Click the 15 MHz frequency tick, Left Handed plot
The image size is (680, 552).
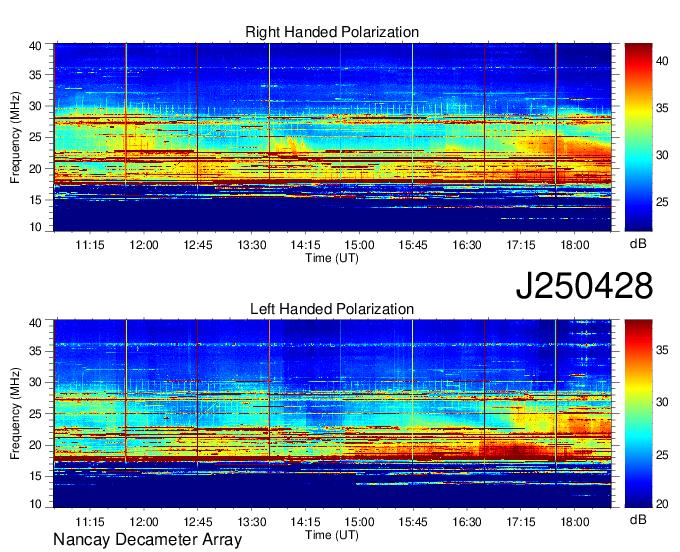tap(36, 477)
